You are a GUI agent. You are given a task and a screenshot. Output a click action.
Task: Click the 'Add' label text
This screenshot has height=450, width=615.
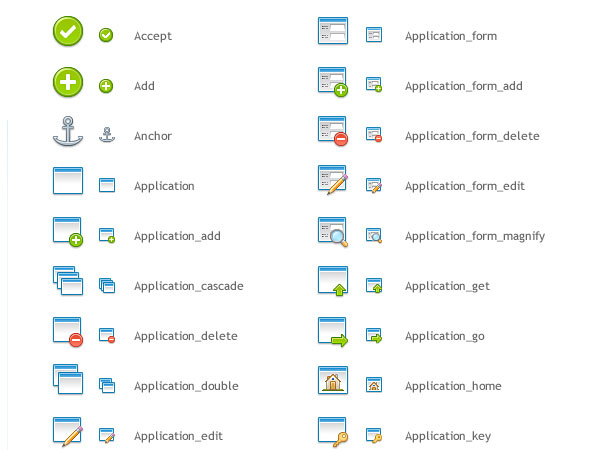point(144,86)
